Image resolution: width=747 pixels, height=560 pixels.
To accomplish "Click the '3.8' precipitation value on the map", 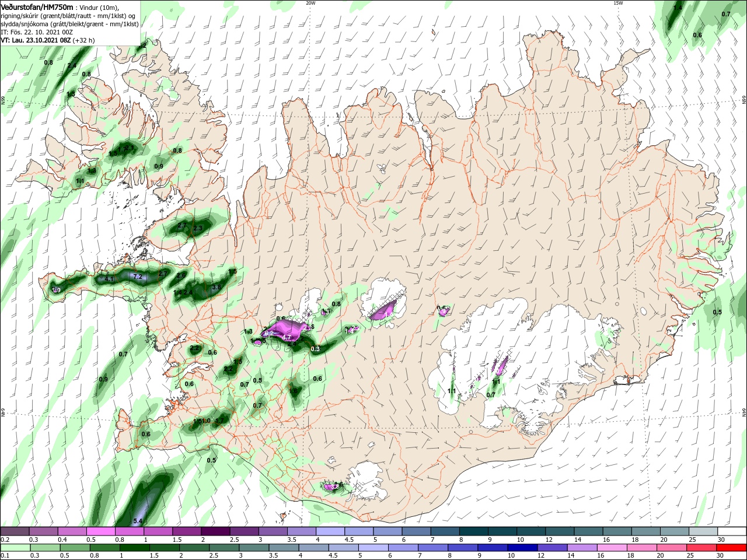I will point(216,287).
